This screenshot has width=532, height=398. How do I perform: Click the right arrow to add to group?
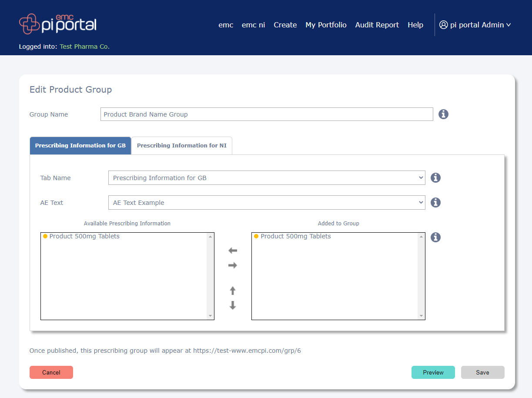[x=233, y=265]
